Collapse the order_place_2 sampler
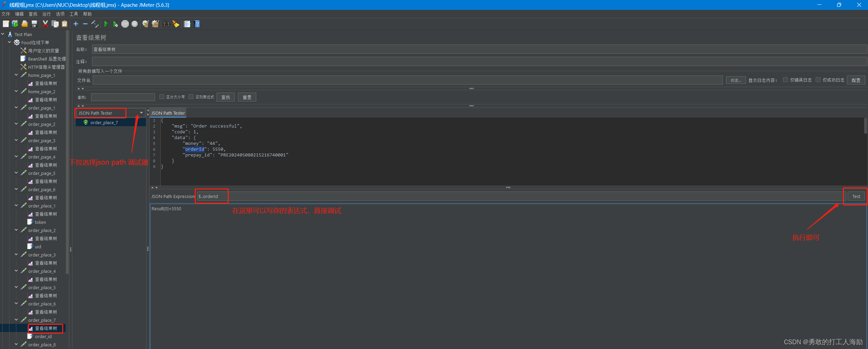 pyautogui.click(x=16, y=230)
